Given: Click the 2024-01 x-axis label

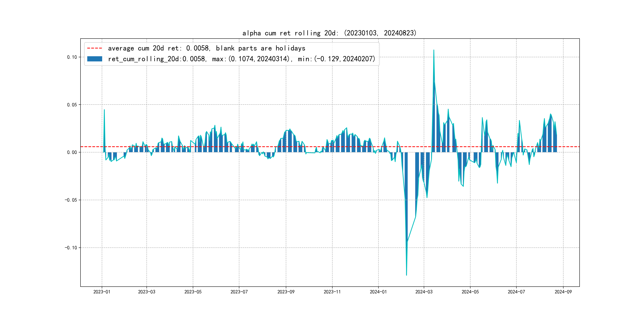Looking at the screenshot, I should pyautogui.click(x=378, y=292).
